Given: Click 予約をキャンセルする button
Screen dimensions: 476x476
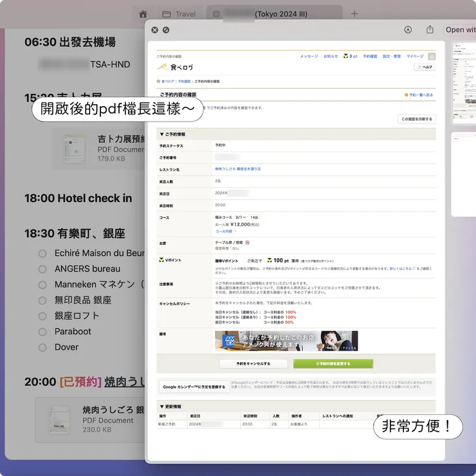Looking at the screenshot, I should [253, 363].
